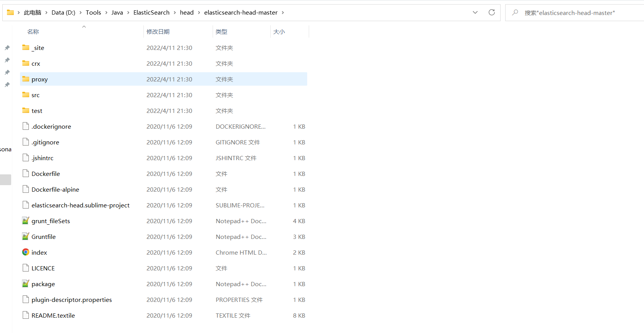Screen dimensions: 644x333
Task: Select the _site folder name
Action: tap(38, 48)
